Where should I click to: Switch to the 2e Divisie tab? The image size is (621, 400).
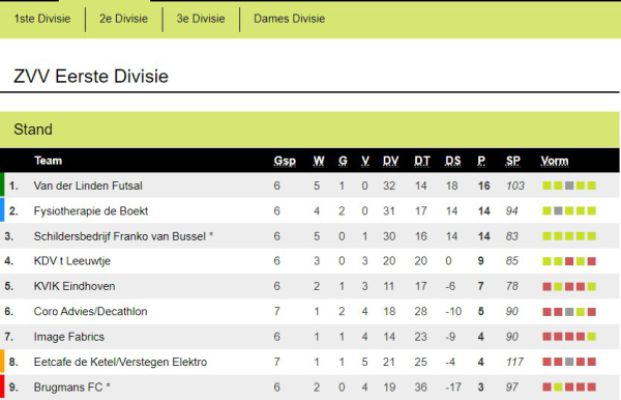pyautogui.click(x=124, y=19)
